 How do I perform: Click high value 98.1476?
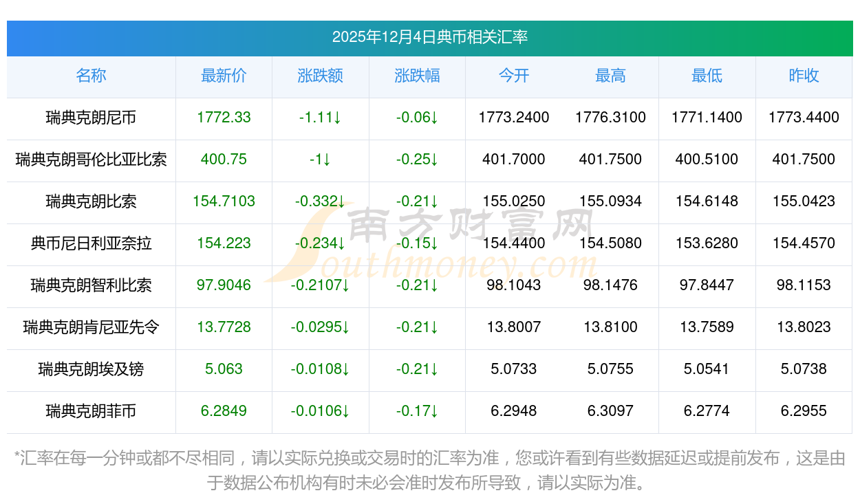click(610, 285)
